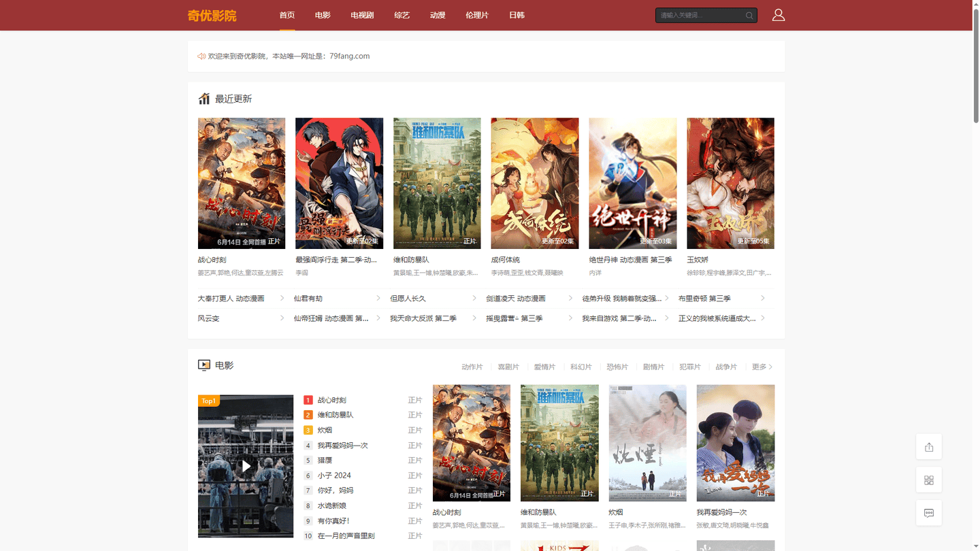Open 动漫 nav menu item
Screen dimensions: 980x551
pyautogui.click(x=438, y=15)
